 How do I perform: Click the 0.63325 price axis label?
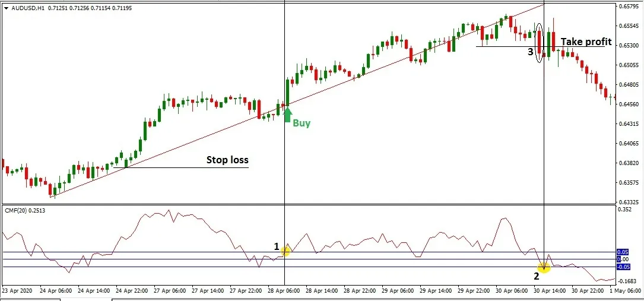click(629, 202)
